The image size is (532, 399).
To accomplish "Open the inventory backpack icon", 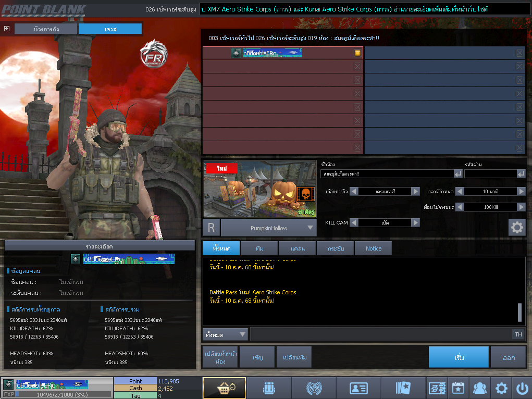I will [268, 388].
